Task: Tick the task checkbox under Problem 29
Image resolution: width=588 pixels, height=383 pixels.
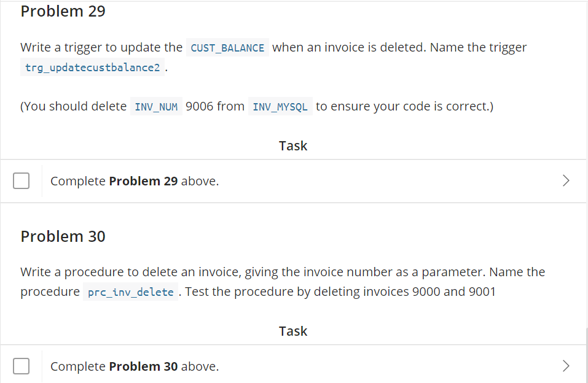Action: 22,180
